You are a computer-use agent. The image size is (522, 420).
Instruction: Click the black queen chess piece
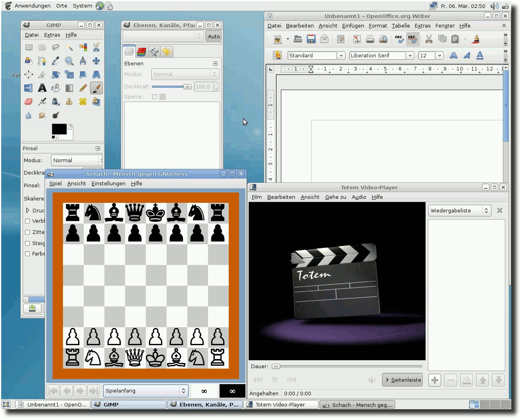coord(135,213)
